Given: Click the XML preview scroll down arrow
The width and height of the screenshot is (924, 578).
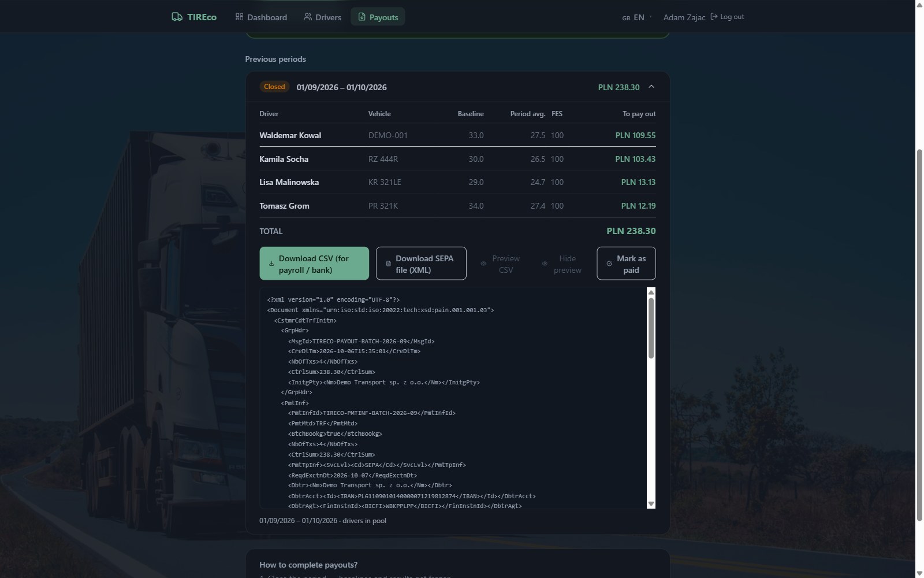Looking at the screenshot, I should [651, 504].
